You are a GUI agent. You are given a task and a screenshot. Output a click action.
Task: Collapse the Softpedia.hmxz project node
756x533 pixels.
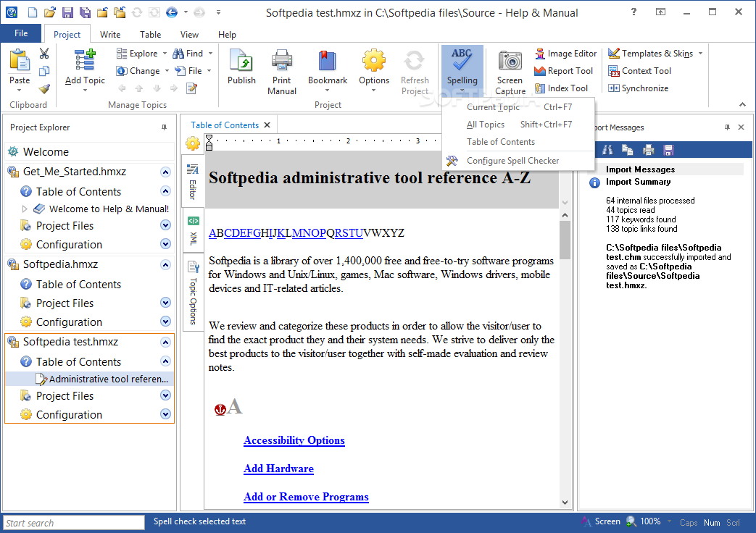click(x=165, y=264)
